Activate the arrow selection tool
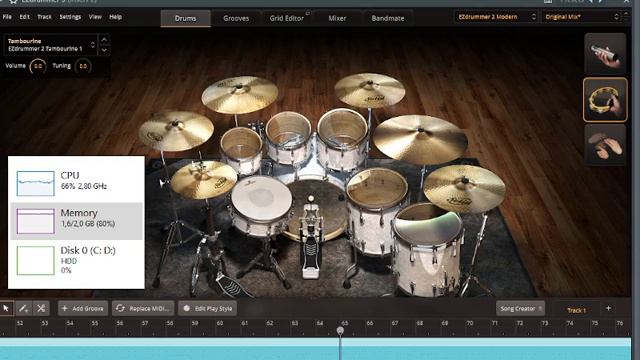 [x=6, y=309]
